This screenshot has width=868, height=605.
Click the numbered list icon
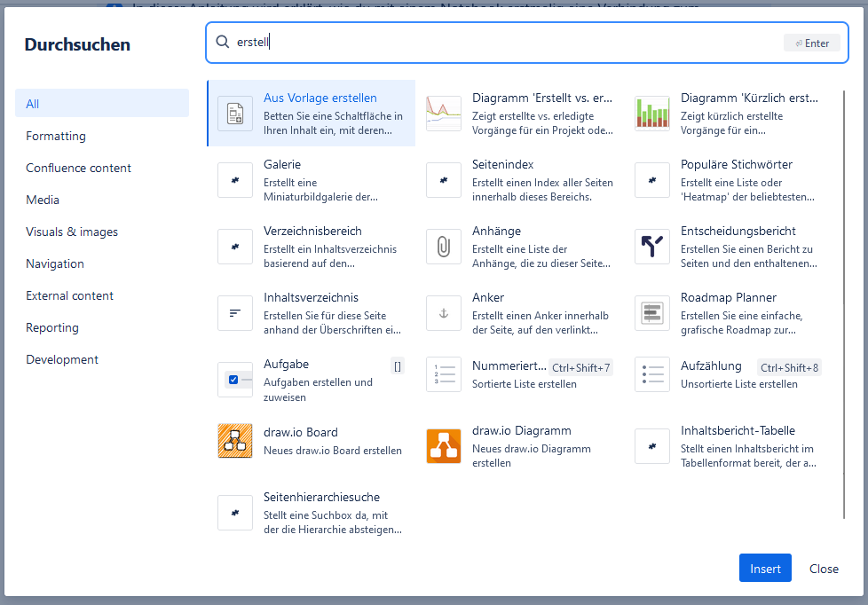(x=444, y=374)
